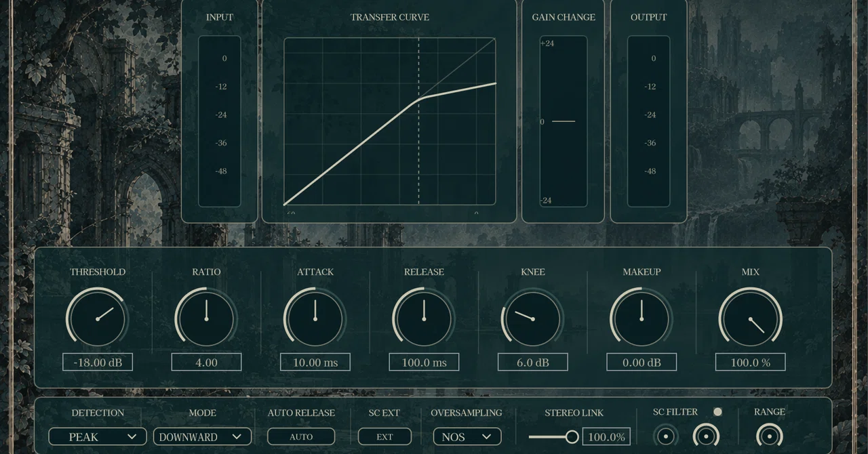Image resolution: width=868 pixels, height=454 pixels.
Task: Edit the -18.00 dB threshold value
Action: pos(98,362)
